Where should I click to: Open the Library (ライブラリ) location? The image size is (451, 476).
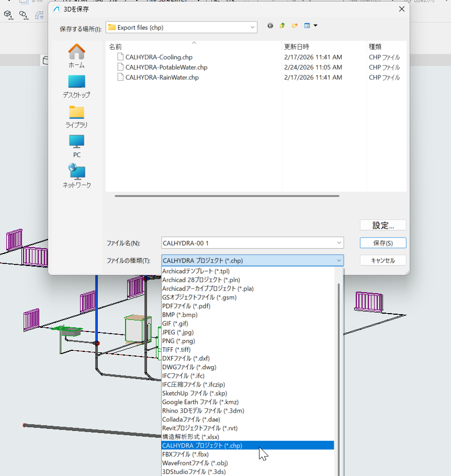coord(76,117)
